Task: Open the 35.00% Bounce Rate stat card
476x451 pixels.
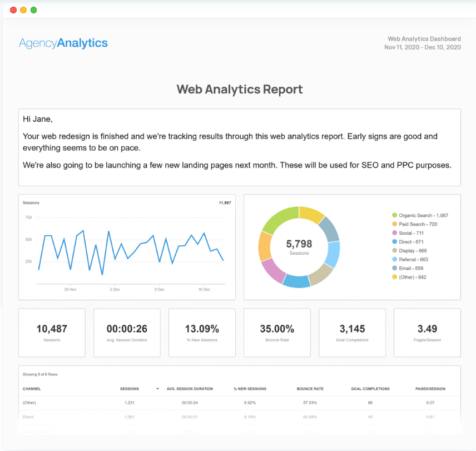Action: point(277,333)
